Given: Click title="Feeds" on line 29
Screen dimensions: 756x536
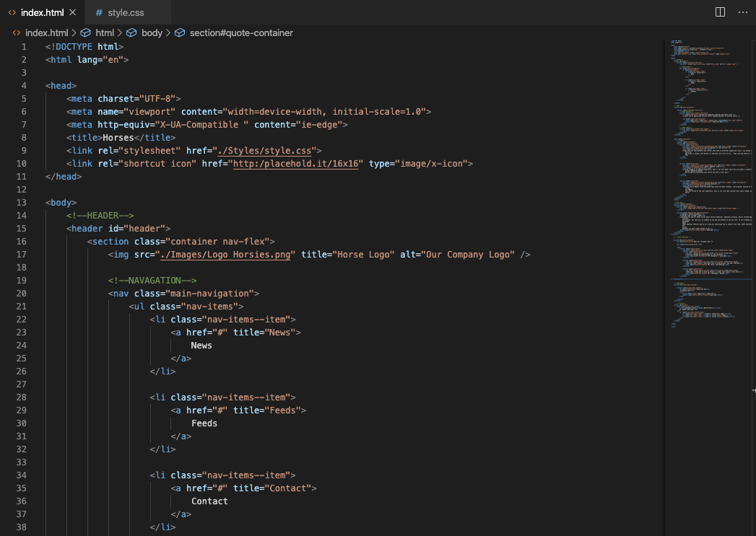Looking at the screenshot, I should point(267,410).
